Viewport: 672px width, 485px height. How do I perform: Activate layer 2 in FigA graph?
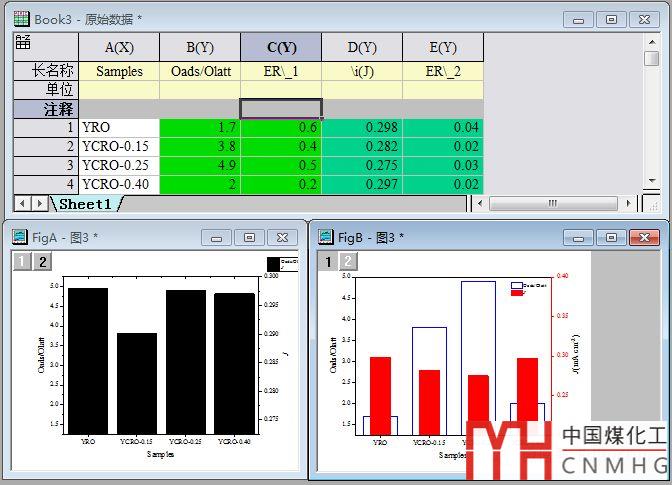41,262
